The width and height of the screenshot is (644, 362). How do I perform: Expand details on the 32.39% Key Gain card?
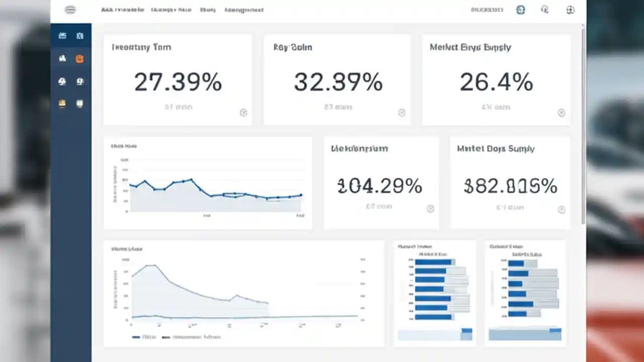(401, 113)
